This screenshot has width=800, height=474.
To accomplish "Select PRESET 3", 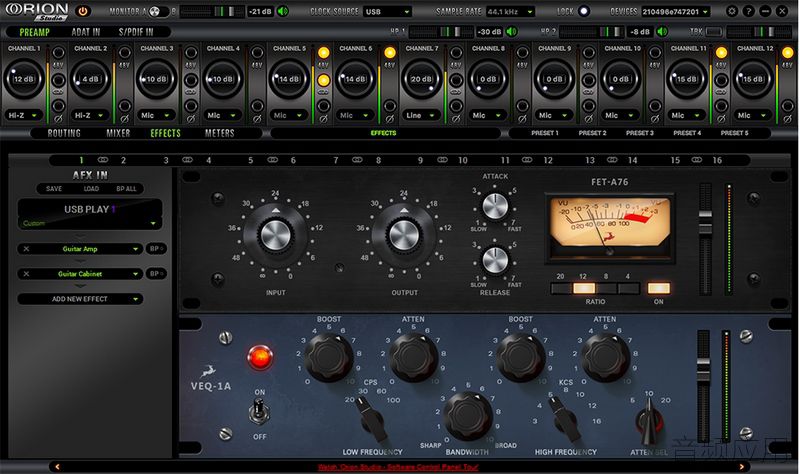I will (640, 133).
